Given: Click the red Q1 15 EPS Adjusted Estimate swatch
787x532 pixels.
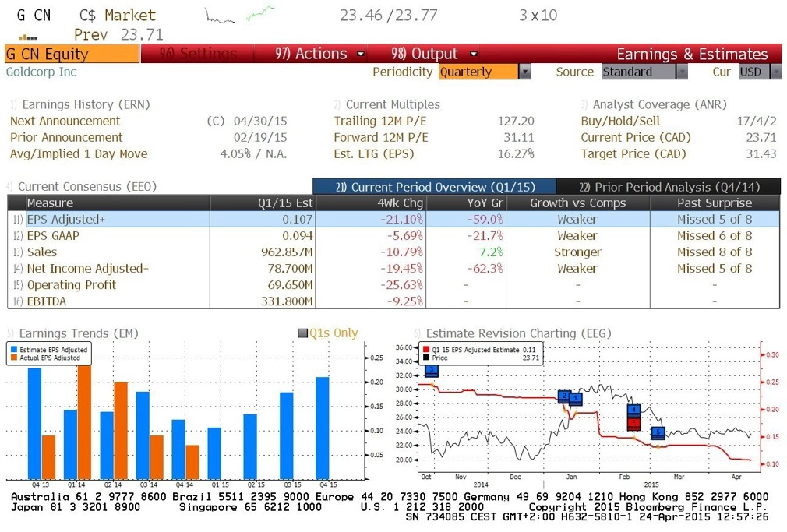Looking at the screenshot, I should [426, 349].
